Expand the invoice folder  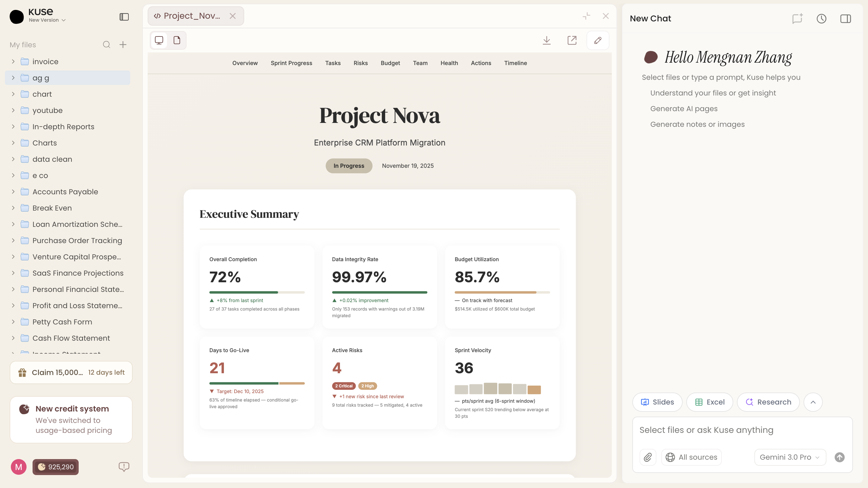13,62
